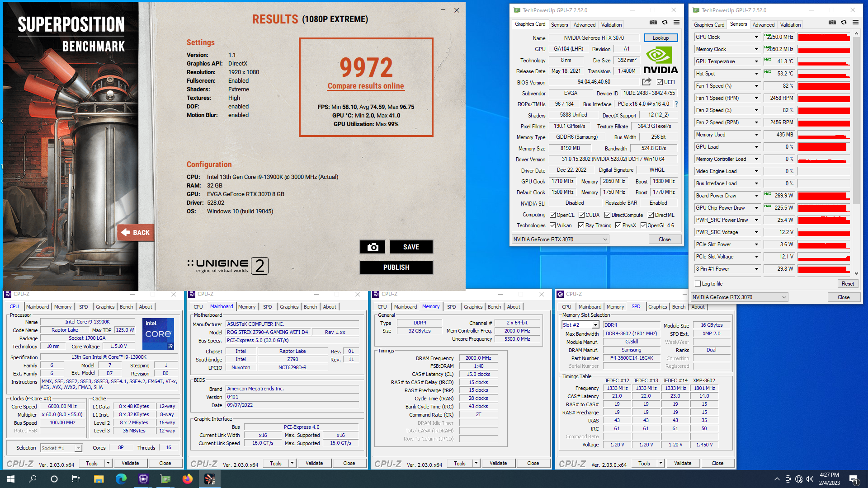Switch to the Advanced tab in GPU-Z Graphics Card window
The image size is (868, 488).
(584, 25)
